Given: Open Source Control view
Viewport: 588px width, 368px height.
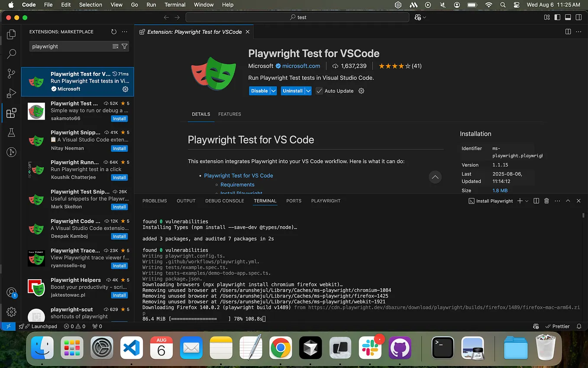Looking at the screenshot, I should tap(12, 74).
